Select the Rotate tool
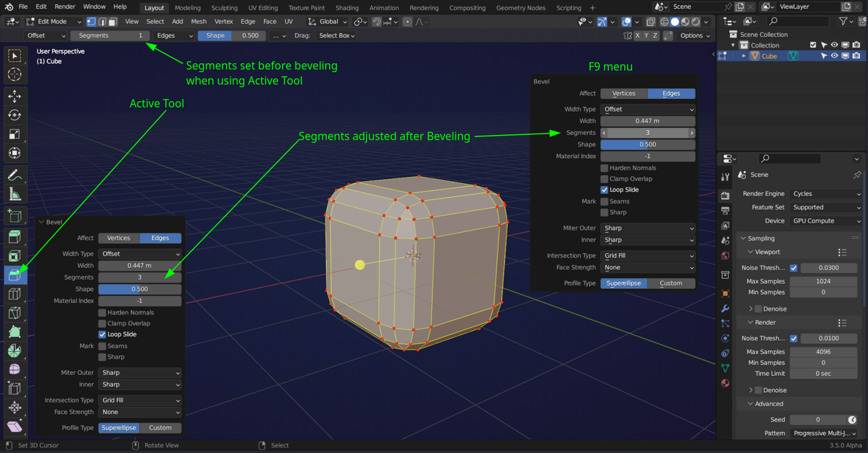 click(14, 115)
